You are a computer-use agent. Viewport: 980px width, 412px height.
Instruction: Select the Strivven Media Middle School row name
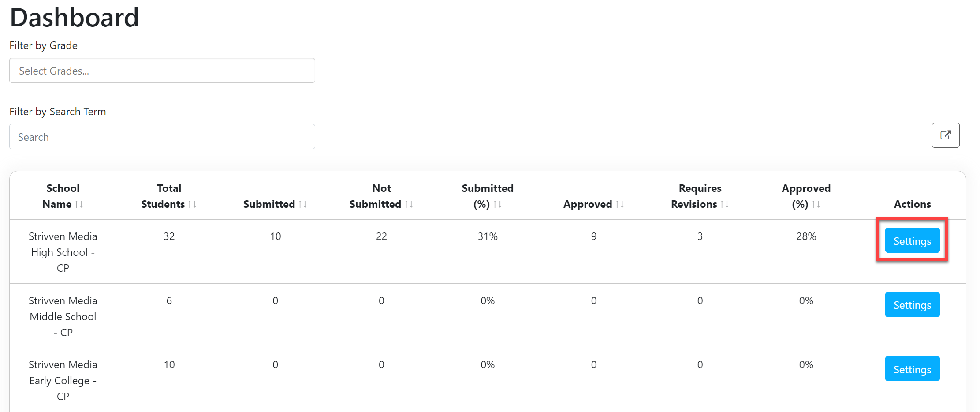63,316
